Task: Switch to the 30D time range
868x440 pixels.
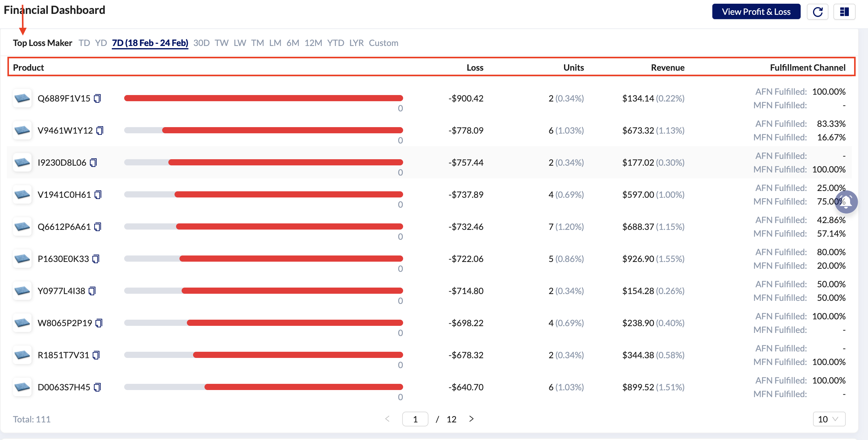Action: pyautogui.click(x=201, y=43)
